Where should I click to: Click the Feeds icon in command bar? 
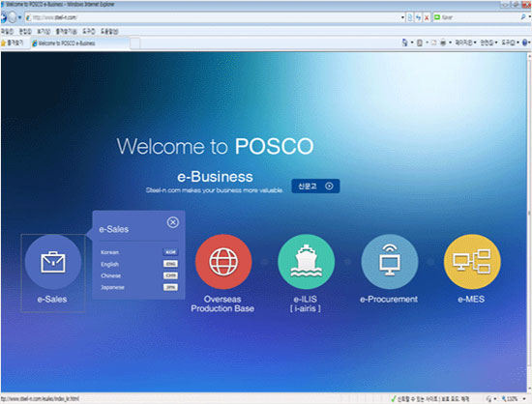pyautogui.click(x=420, y=43)
